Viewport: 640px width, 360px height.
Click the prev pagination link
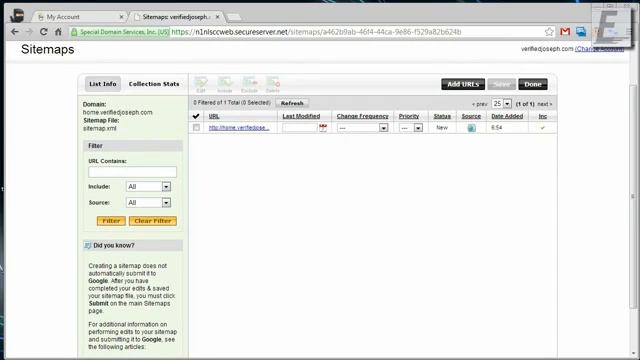[480, 104]
